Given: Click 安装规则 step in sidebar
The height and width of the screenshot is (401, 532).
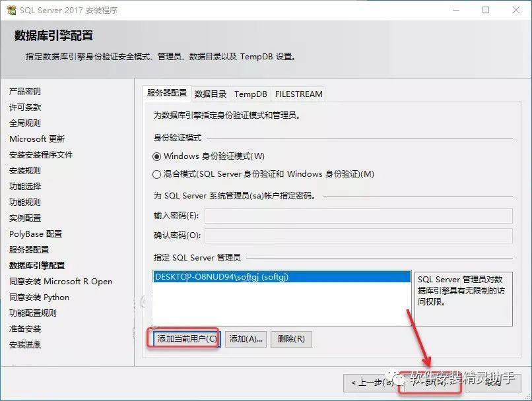Looking at the screenshot, I should (25, 171).
